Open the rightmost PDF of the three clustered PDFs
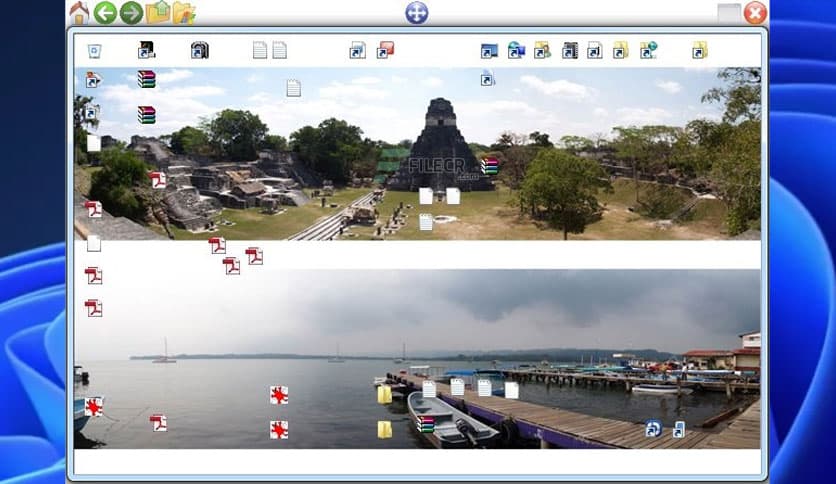 (254, 256)
